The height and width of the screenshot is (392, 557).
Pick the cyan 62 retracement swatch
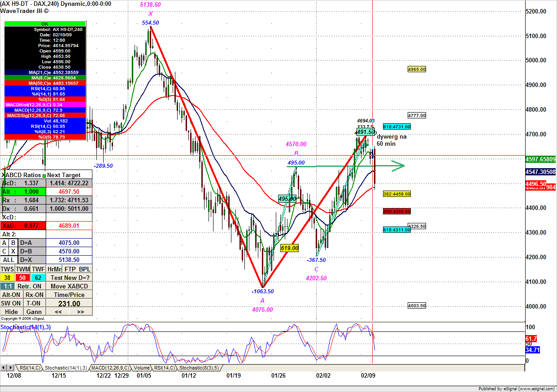point(38,278)
